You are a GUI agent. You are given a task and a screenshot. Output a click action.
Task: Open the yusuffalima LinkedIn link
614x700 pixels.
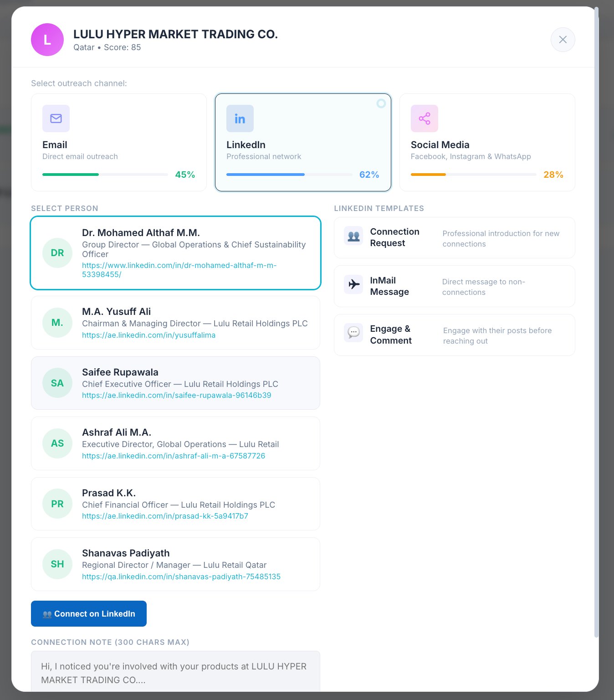coord(149,335)
